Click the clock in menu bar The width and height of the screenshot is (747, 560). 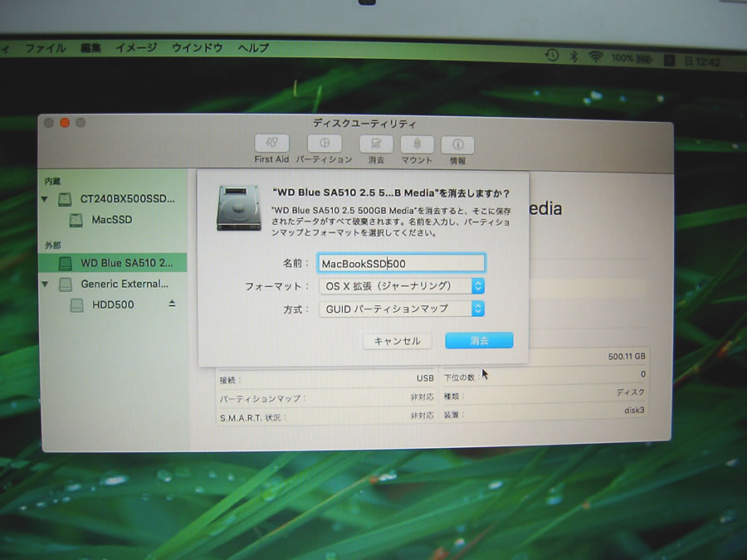tap(703, 62)
